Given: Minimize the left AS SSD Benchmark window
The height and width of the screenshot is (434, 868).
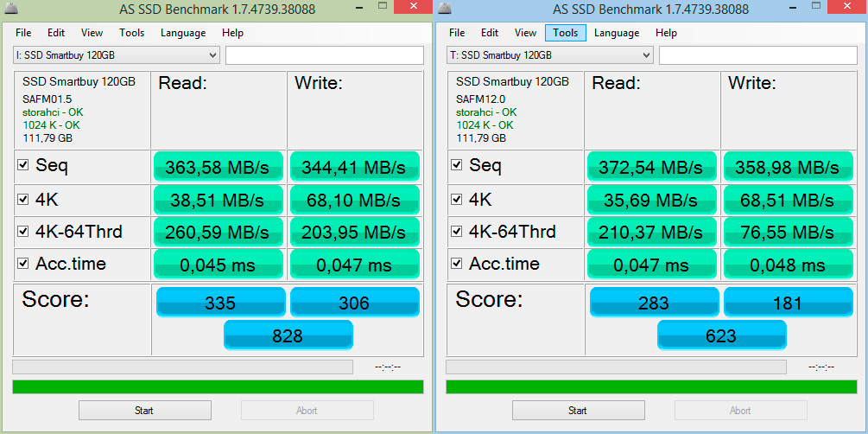Looking at the screenshot, I should [x=360, y=7].
